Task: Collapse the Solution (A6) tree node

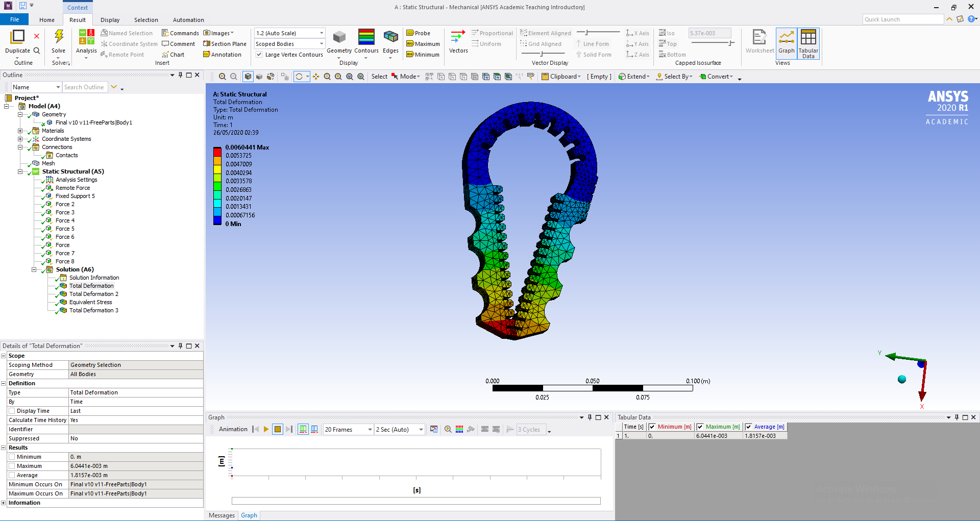Action: (x=34, y=269)
